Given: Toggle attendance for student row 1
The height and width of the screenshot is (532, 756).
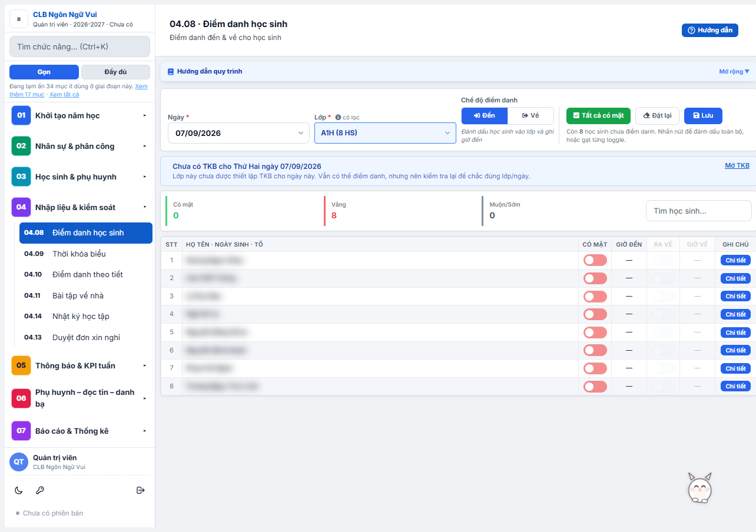Looking at the screenshot, I should click(595, 260).
